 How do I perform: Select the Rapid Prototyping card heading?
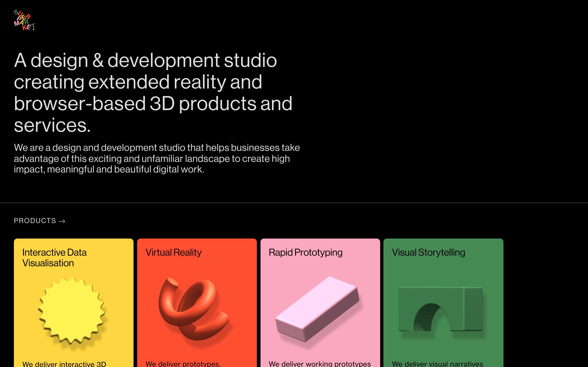pos(305,252)
